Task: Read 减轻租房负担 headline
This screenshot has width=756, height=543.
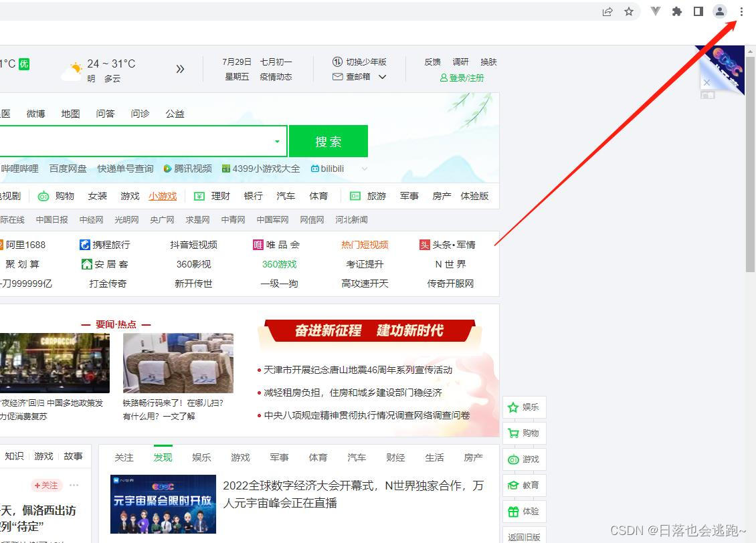Action: (x=353, y=393)
